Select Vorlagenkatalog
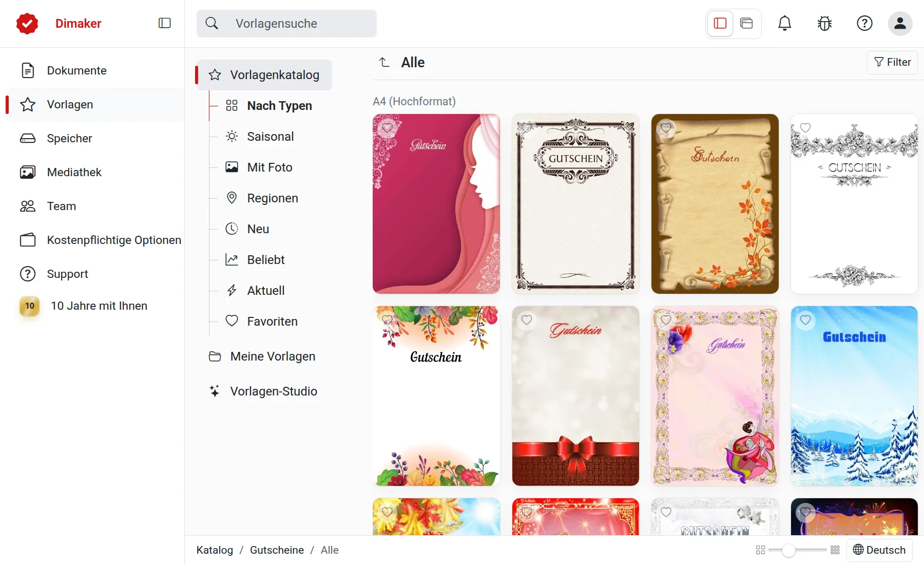Screen dimensions: 924x565 [264, 75]
